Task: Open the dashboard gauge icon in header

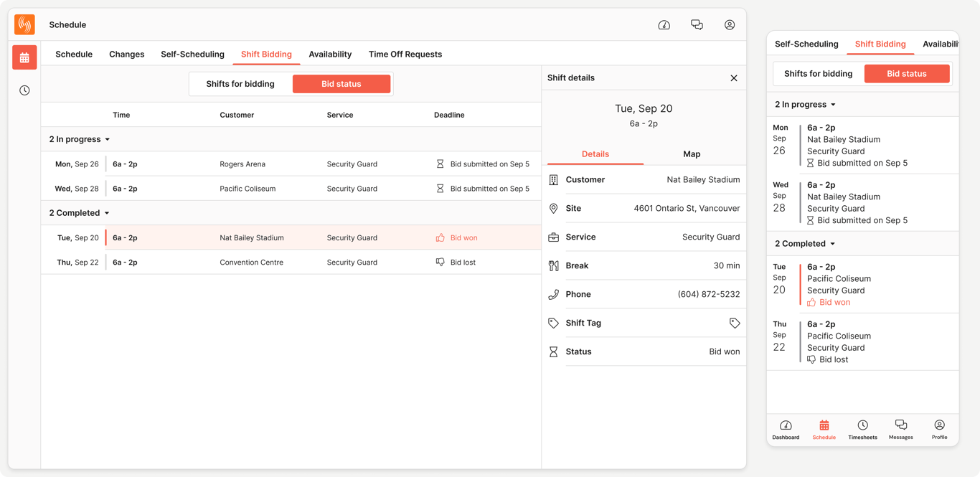Action: (x=664, y=25)
